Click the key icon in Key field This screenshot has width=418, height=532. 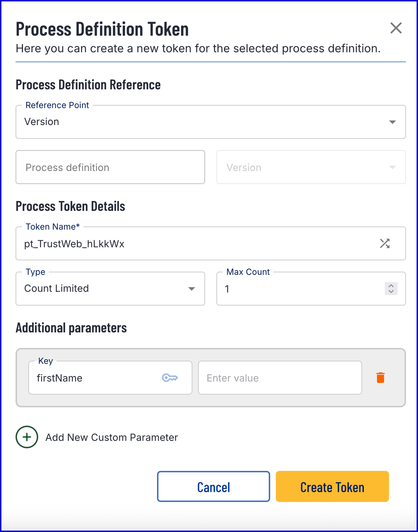[x=170, y=378]
